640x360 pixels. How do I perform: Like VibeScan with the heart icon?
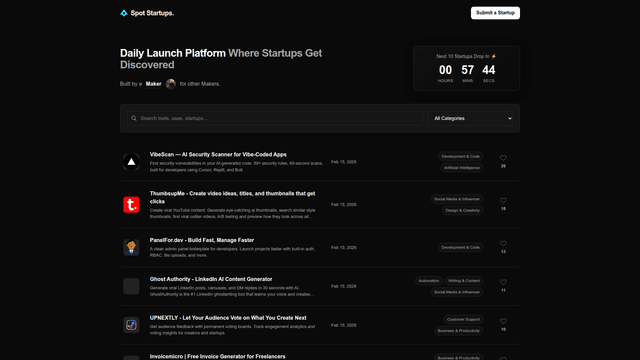503,158
